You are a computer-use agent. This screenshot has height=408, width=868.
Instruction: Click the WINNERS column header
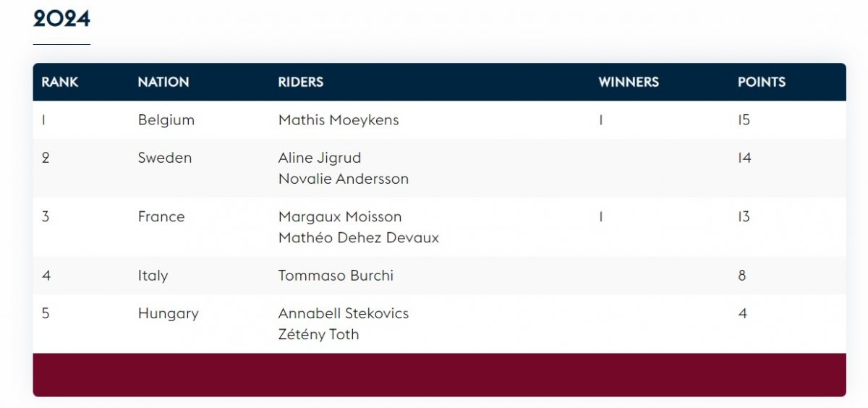pos(629,82)
